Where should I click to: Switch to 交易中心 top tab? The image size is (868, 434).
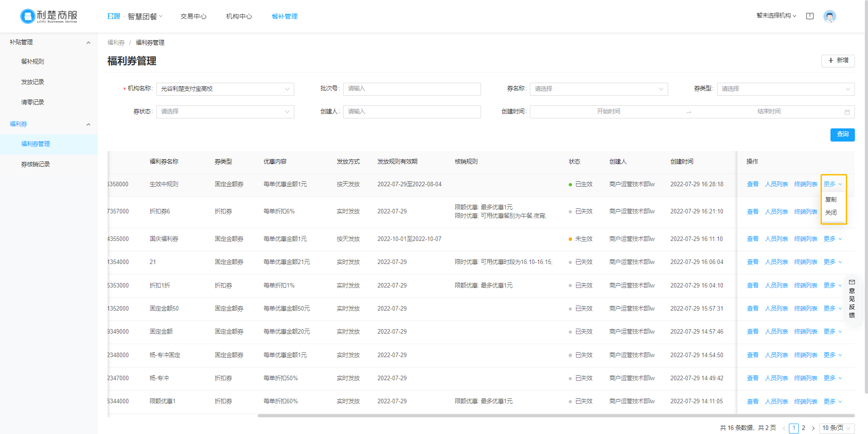pos(193,16)
